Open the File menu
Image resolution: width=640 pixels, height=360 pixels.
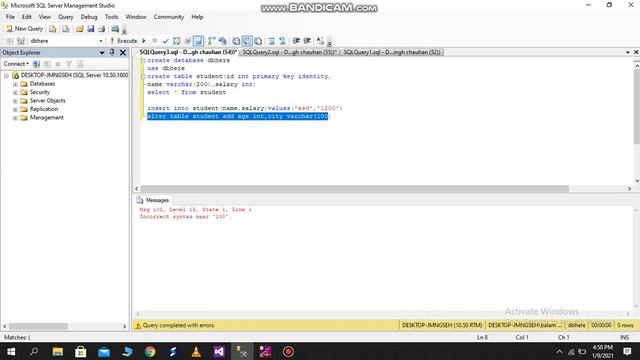10,17
